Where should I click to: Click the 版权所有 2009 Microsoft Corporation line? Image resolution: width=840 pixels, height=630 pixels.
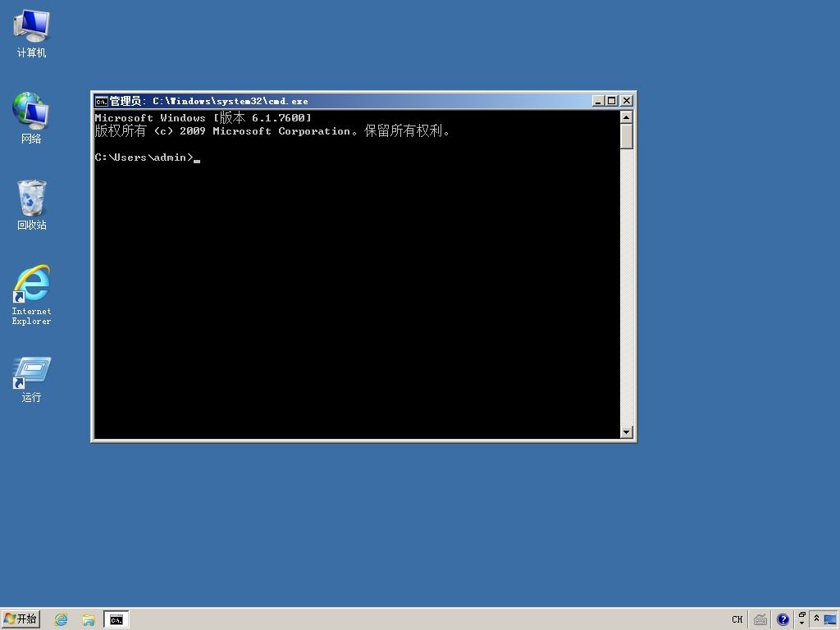click(x=272, y=131)
